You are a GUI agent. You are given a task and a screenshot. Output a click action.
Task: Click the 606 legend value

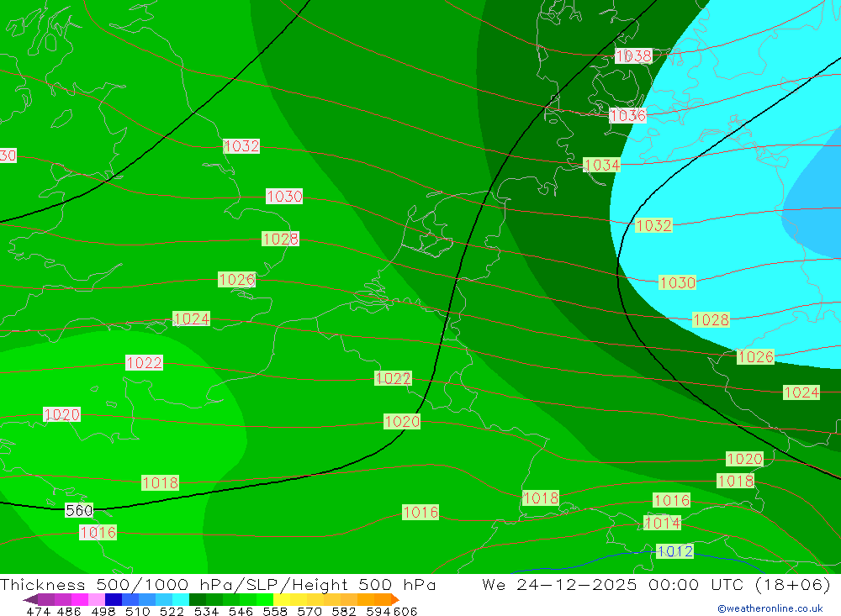(405, 612)
